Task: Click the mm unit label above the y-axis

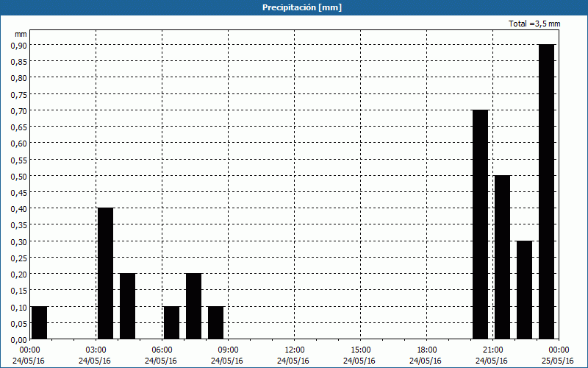Action: (21, 34)
